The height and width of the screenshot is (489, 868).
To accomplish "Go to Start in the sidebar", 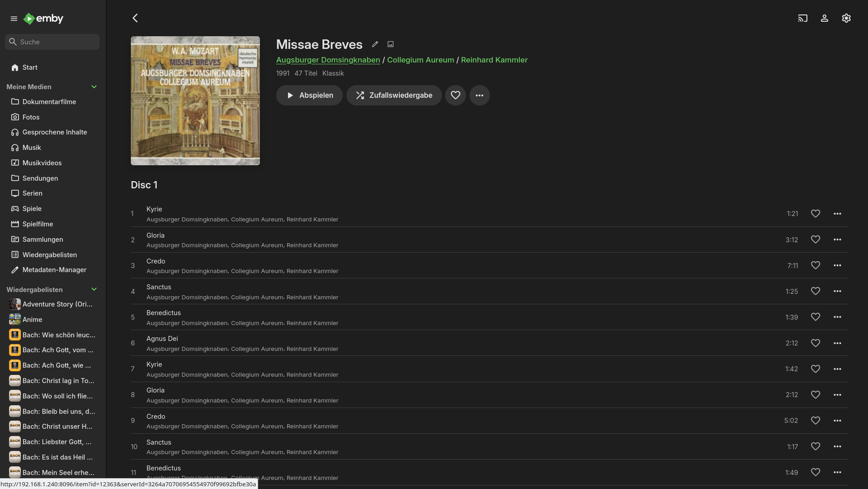I will (x=53, y=67).
